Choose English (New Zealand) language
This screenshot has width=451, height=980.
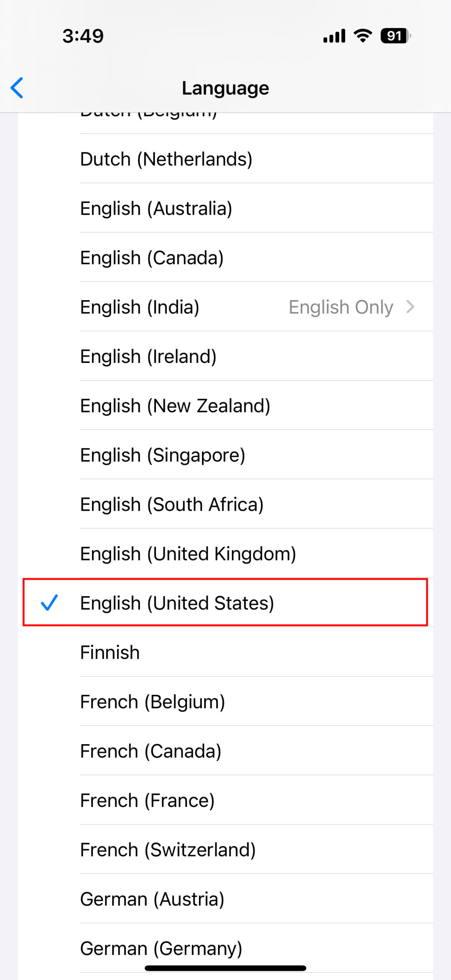point(175,406)
